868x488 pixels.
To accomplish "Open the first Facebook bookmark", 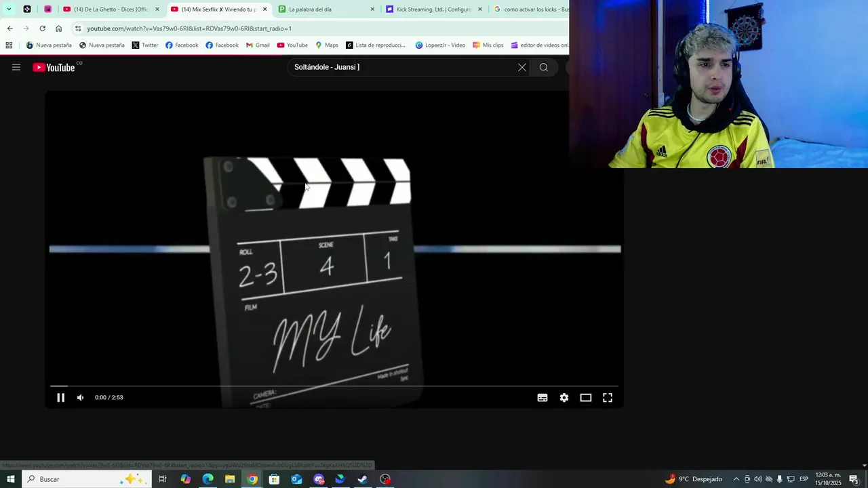I will (x=182, y=45).
